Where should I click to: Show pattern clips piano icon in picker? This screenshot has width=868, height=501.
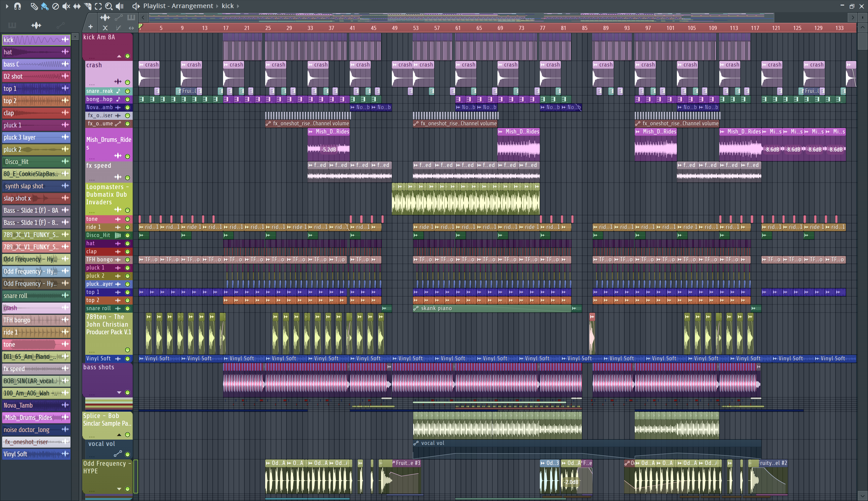(x=12, y=25)
